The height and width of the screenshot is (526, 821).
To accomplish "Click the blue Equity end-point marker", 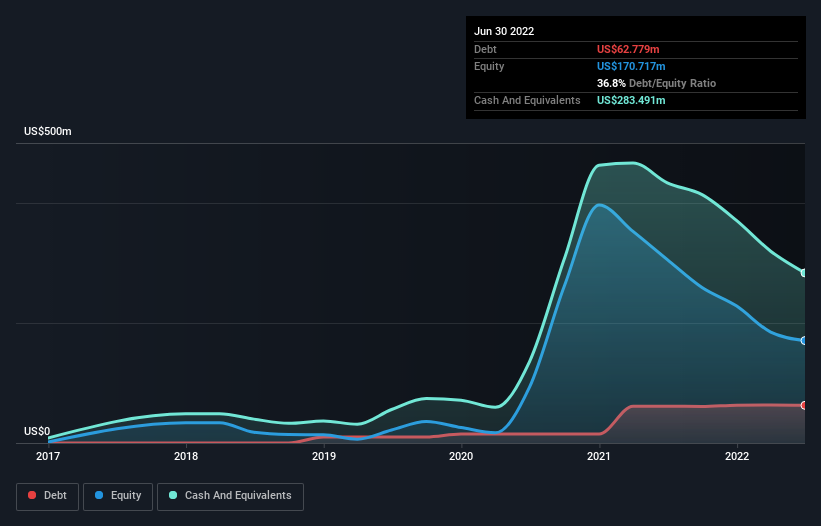I will [x=804, y=341].
